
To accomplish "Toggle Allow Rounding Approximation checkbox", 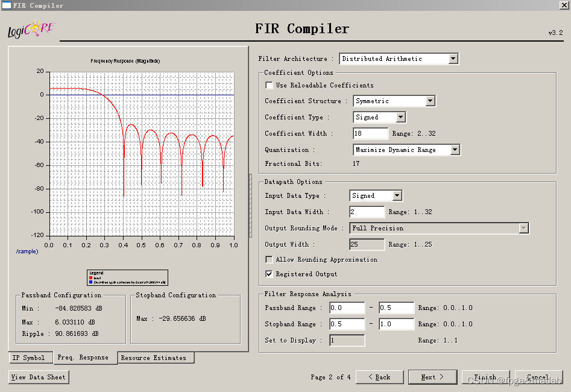I will click(x=269, y=259).
